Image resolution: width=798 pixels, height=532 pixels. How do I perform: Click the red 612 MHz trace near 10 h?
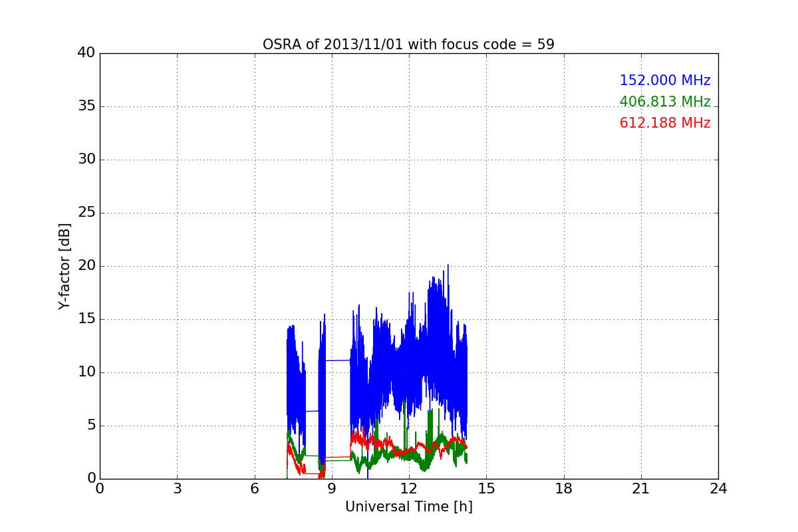point(358,438)
